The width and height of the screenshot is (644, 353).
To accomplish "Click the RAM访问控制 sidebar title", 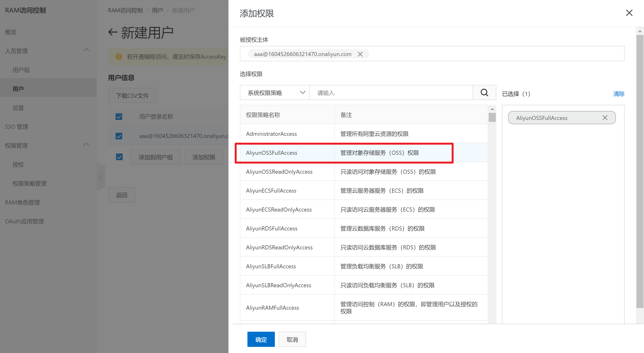I will point(25,10).
